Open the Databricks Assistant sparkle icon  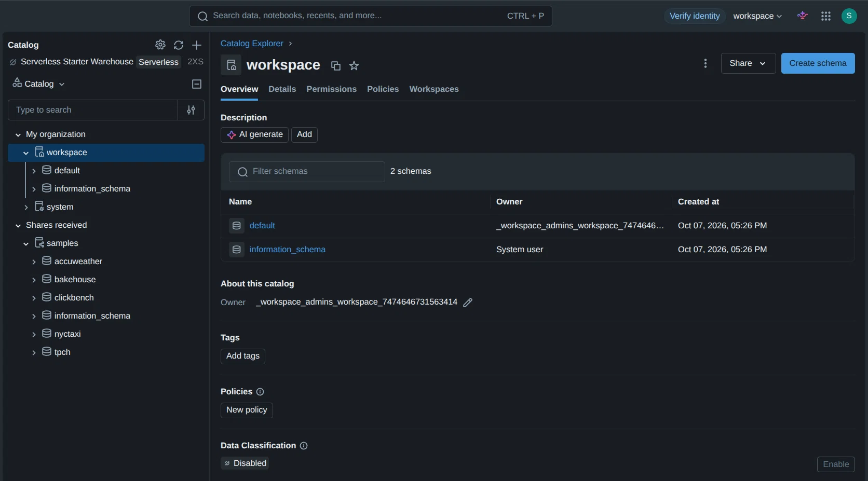803,16
